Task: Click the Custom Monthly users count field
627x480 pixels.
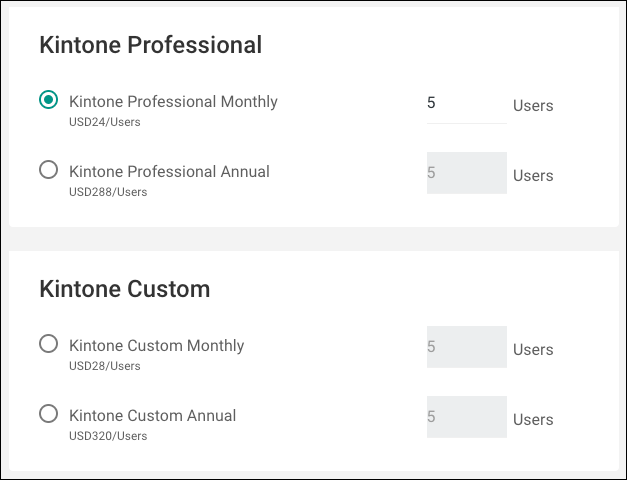Action: click(466, 347)
